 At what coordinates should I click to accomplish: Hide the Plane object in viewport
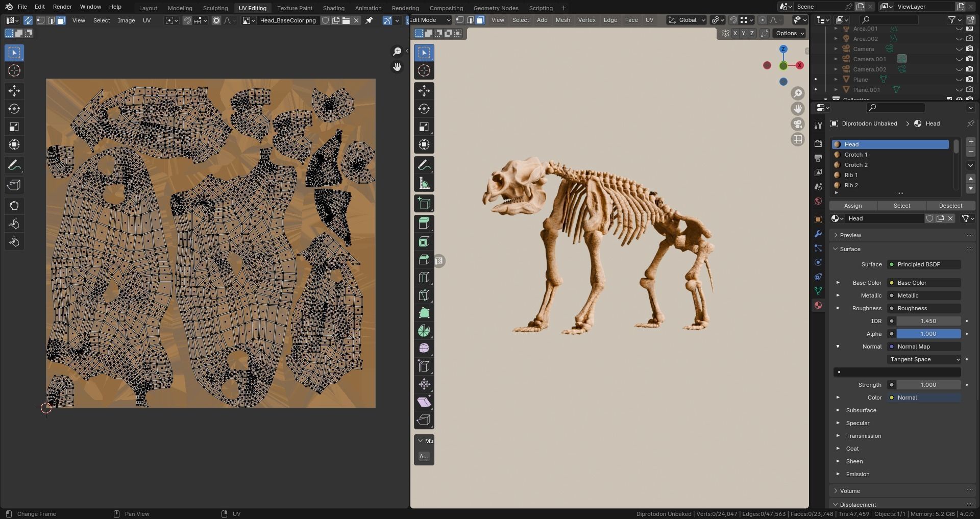click(x=960, y=80)
